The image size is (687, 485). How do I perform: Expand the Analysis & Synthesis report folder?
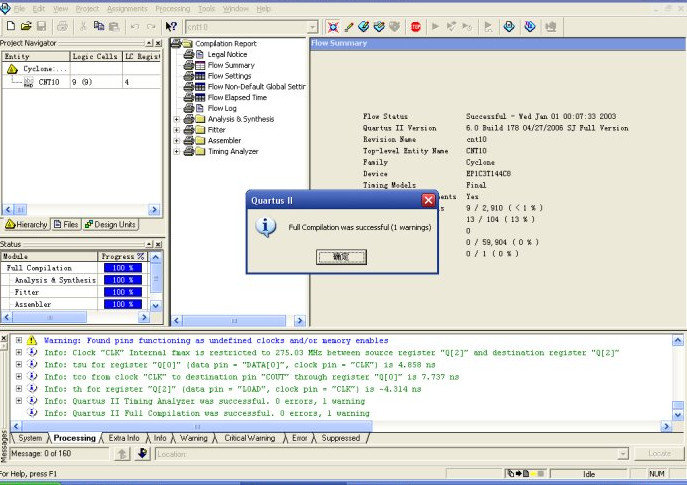177,119
